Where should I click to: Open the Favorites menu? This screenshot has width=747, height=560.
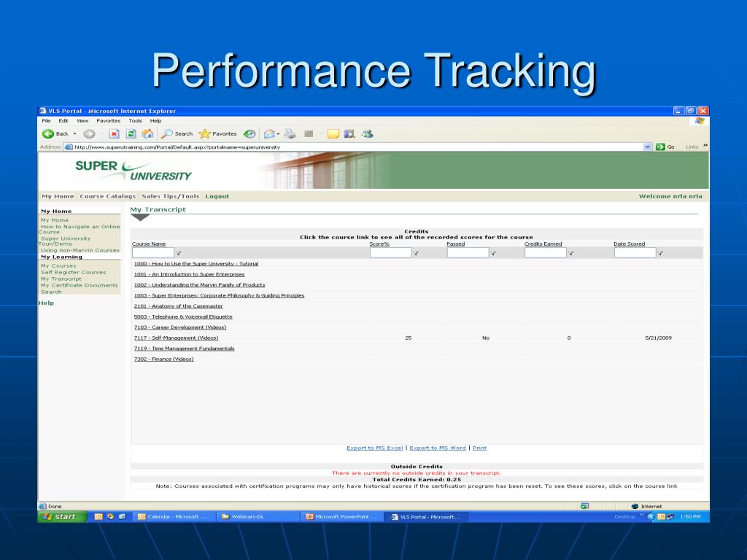[108, 121]
